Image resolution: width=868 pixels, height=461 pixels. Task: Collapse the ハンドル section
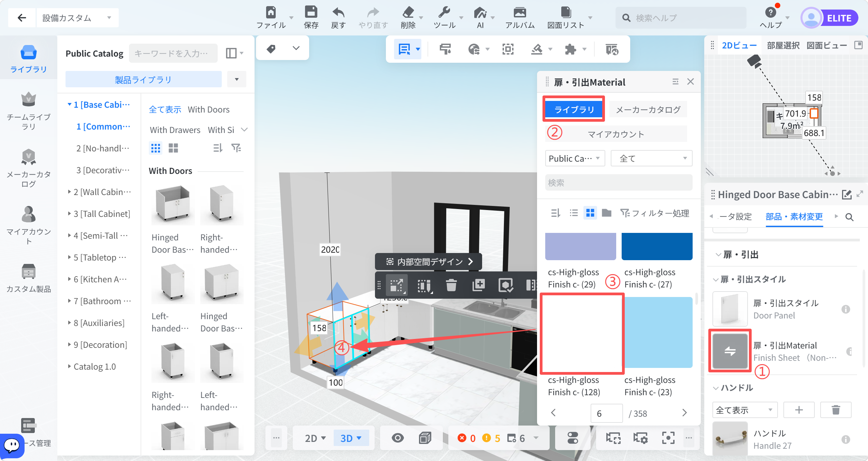click(716, 388)
